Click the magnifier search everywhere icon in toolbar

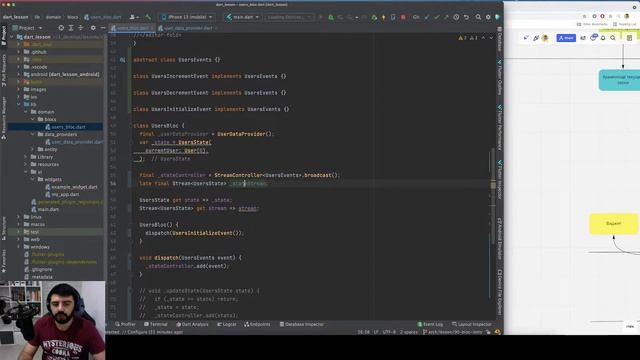[x=478, y=17]
